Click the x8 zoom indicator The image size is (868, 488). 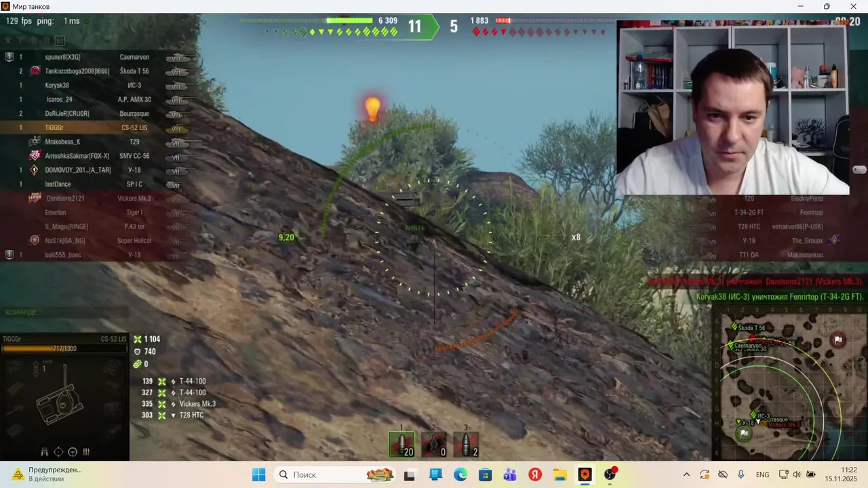pos(576,237)
